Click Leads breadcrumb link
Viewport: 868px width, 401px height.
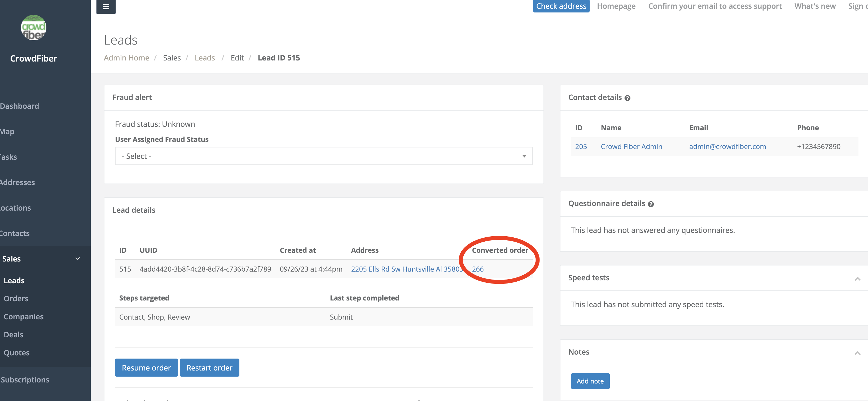pos(204,58)
